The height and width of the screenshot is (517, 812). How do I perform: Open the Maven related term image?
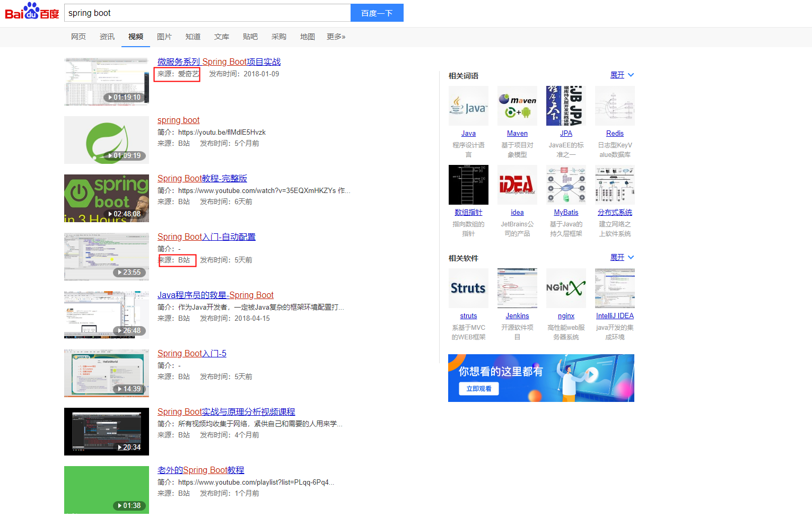tap(517, 106)
